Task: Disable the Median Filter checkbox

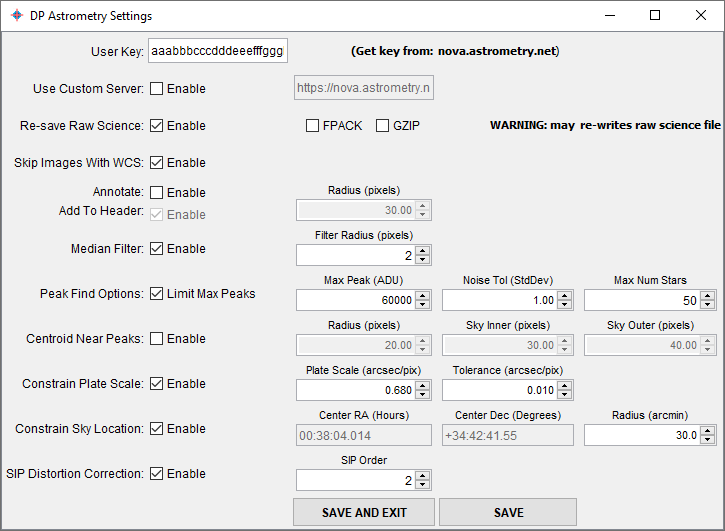Action: (157, 249)
